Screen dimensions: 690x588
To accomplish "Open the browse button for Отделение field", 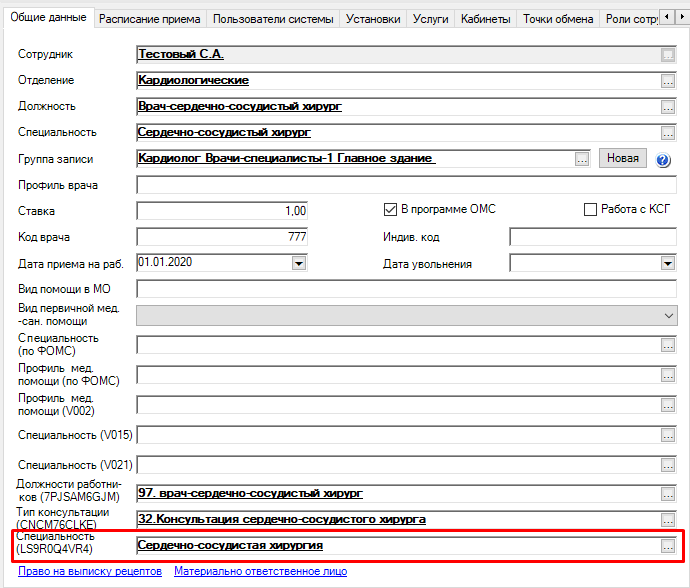I will click(668, 81).
